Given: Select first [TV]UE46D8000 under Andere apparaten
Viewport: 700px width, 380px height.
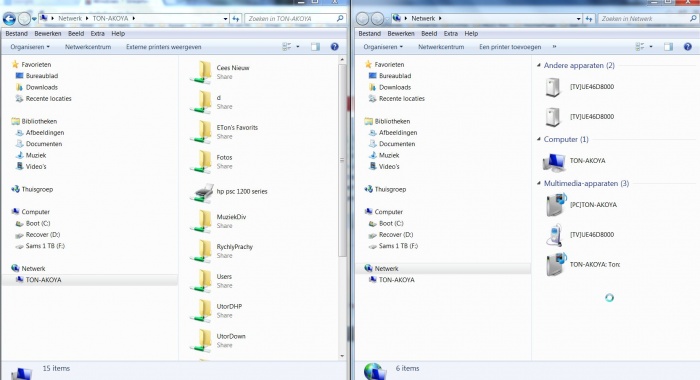Looking at the screenshot, I should [x=579, y=87].
